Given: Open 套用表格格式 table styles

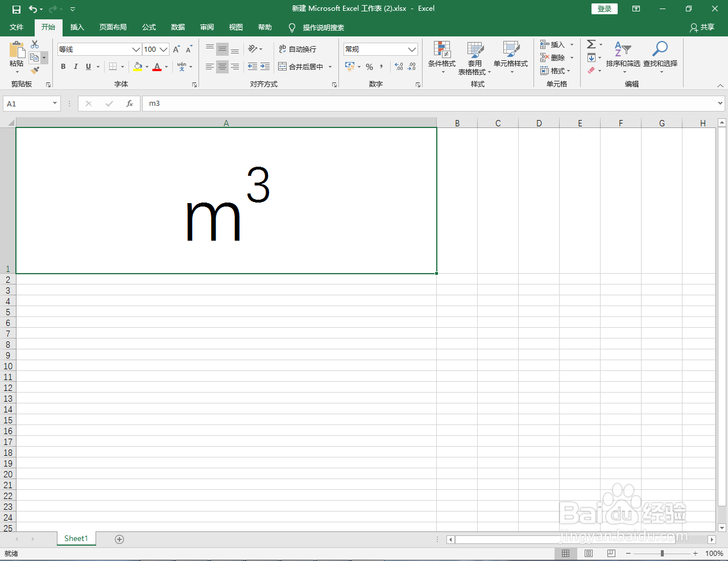Looking at the screenshot, I should point(474,57).
